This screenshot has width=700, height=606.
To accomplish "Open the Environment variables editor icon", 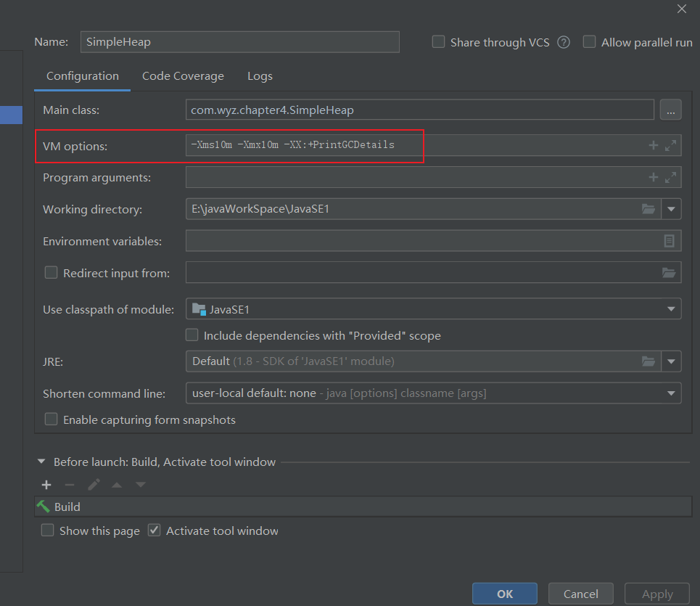I will tap(669, 241).
